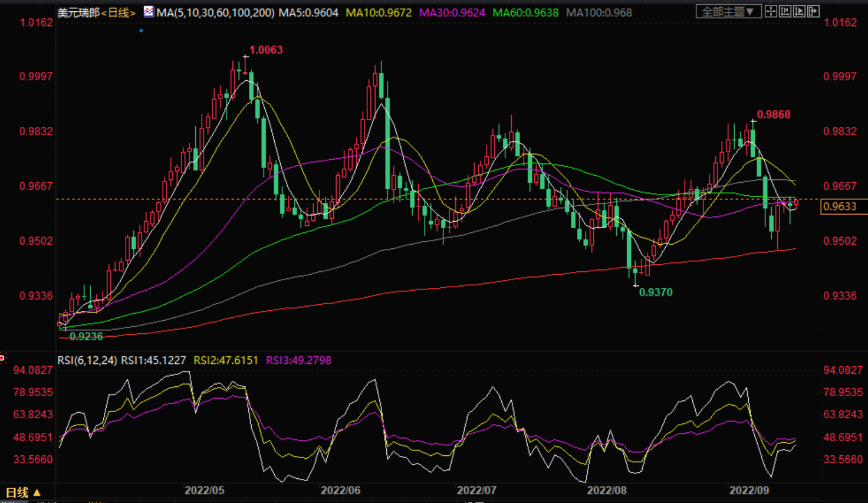Click the small blue dot marker near top
This screenshot has width=868, height=503.
(141, 31)
